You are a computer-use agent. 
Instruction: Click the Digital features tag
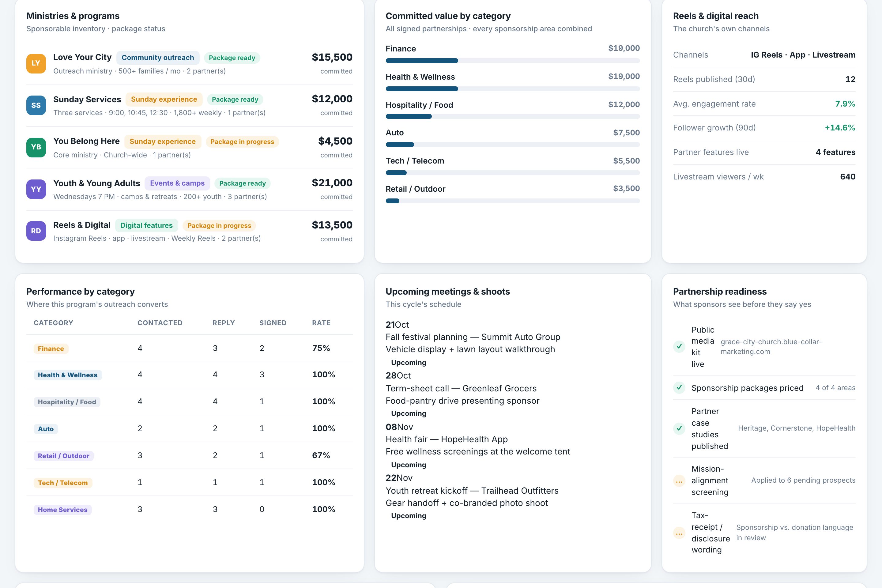coord(147,225)
